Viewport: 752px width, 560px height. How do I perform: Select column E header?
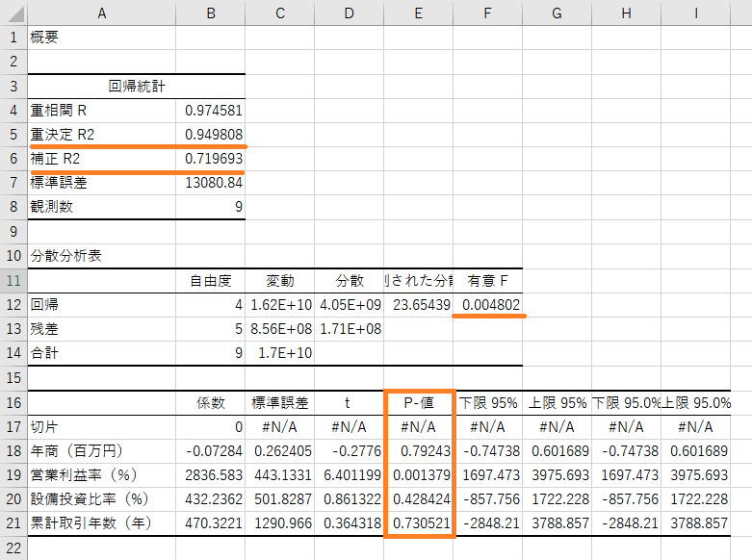[x=418, y=13]
